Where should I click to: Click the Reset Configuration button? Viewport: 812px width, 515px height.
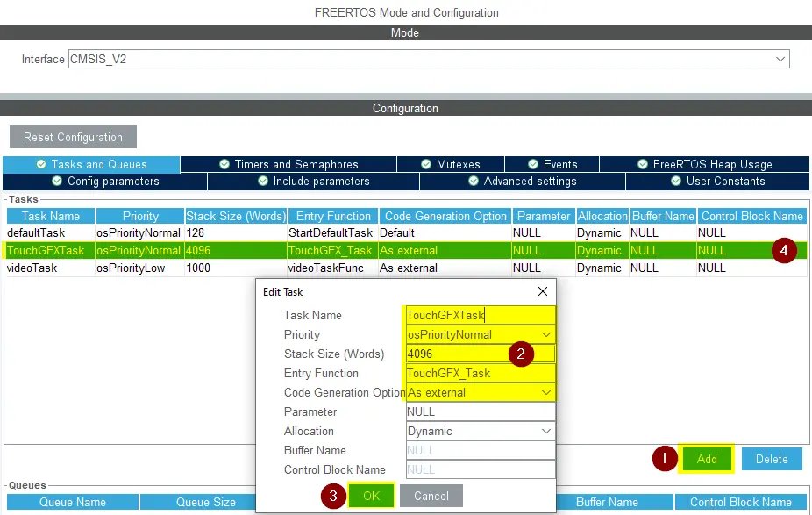pyautogui.click(x=73, y=137)
